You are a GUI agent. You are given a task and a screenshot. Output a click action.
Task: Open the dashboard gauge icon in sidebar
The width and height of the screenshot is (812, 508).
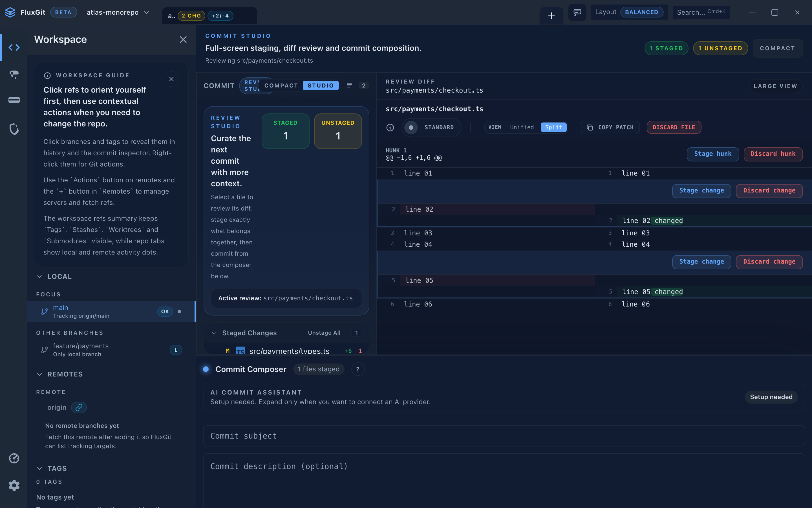coord(14,458)
